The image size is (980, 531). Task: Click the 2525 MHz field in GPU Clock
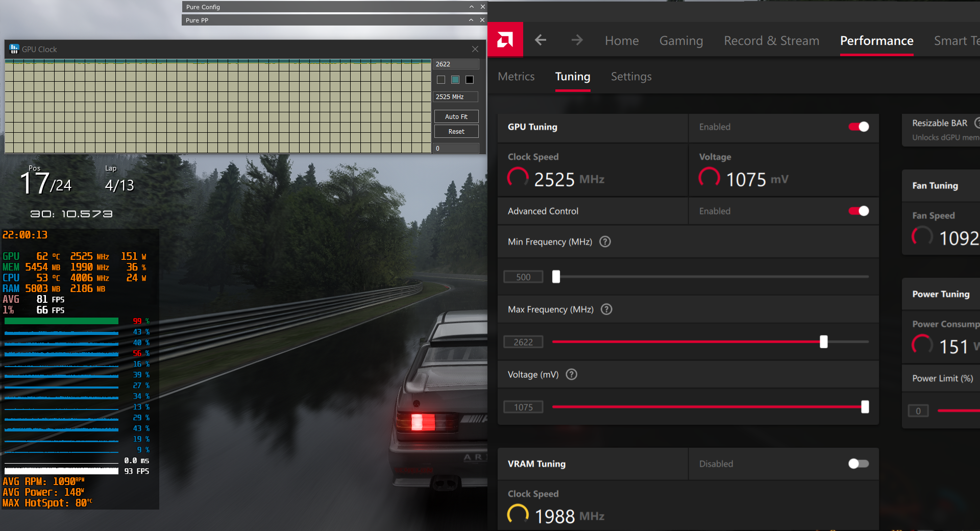(x=456, y=96)
